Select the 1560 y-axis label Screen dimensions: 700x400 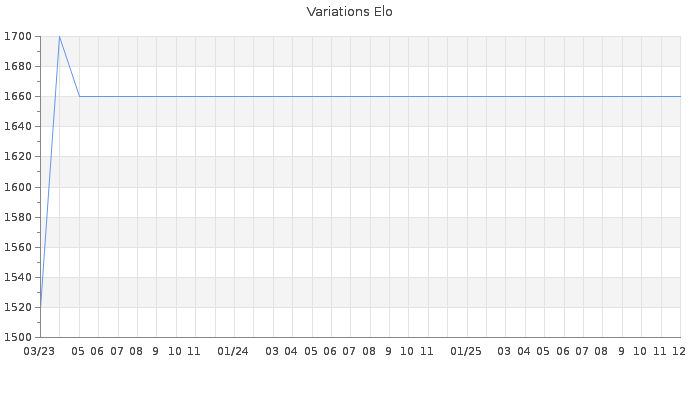pos(19,247)
